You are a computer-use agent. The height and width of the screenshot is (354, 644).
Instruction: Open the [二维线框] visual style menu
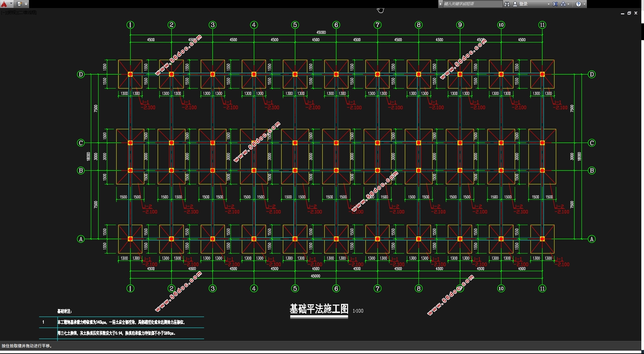tap(27, 12)
